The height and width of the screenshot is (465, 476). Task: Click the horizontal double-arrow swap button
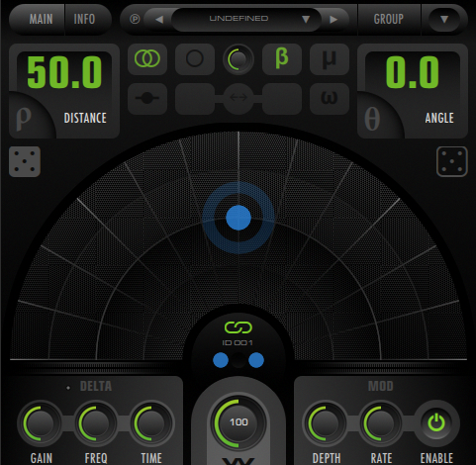click(x=238, y=98)
